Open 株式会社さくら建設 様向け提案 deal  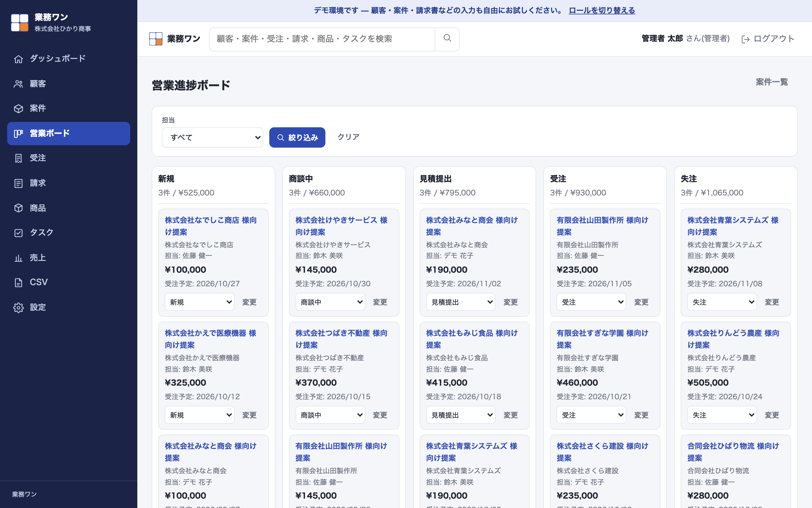pos(602,452)
